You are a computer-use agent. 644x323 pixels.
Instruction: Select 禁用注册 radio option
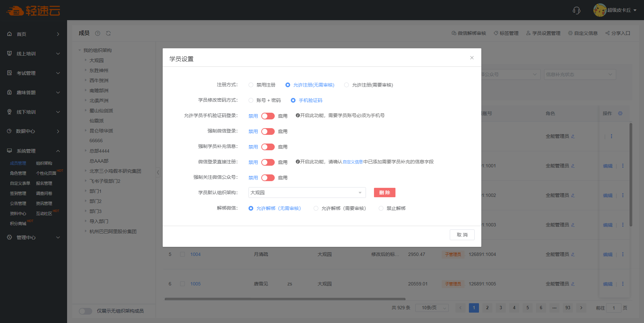pos(251,85)
